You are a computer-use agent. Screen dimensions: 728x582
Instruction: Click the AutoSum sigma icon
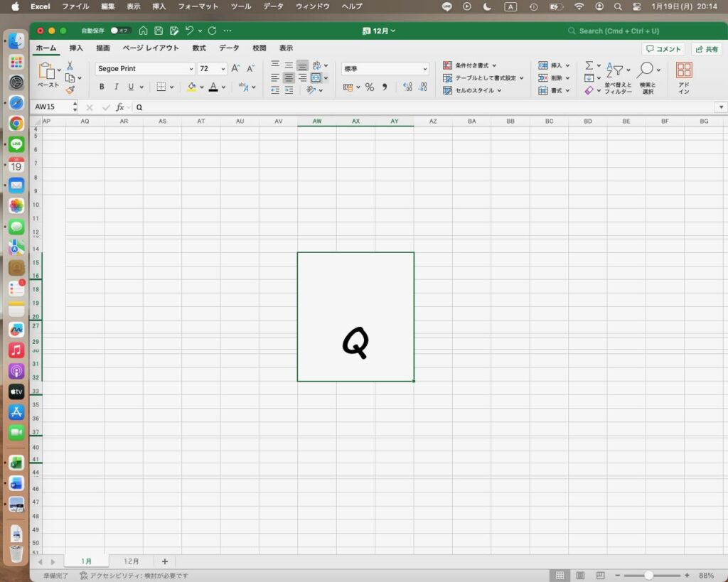(x=589, y=65)
